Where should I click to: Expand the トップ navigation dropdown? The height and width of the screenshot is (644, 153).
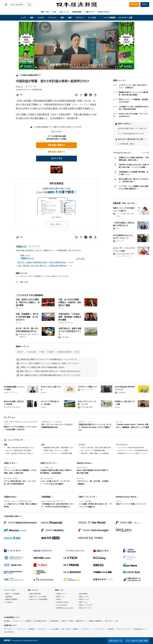(x=24, y=18)
